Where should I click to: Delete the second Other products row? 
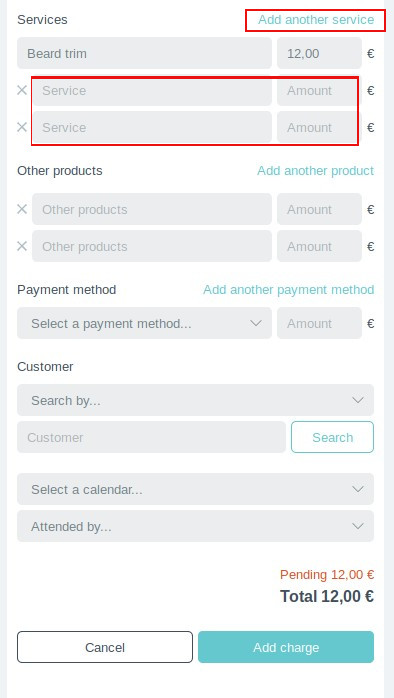click(22, 246)
